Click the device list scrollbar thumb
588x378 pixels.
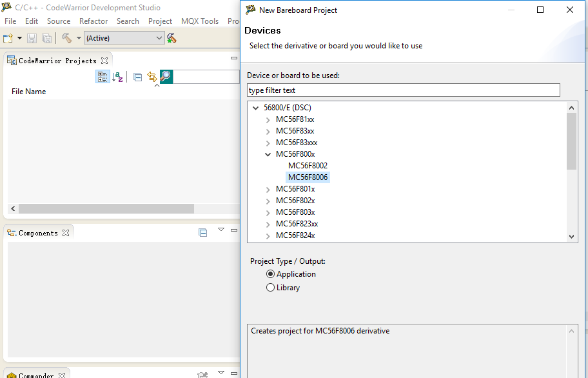point(571,141)
